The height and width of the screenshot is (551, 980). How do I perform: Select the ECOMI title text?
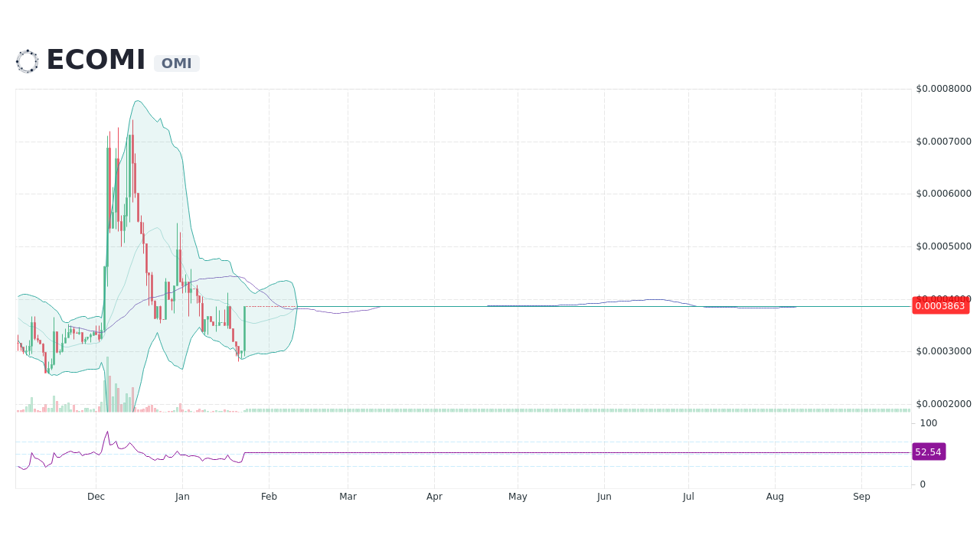tap(96, 60)
